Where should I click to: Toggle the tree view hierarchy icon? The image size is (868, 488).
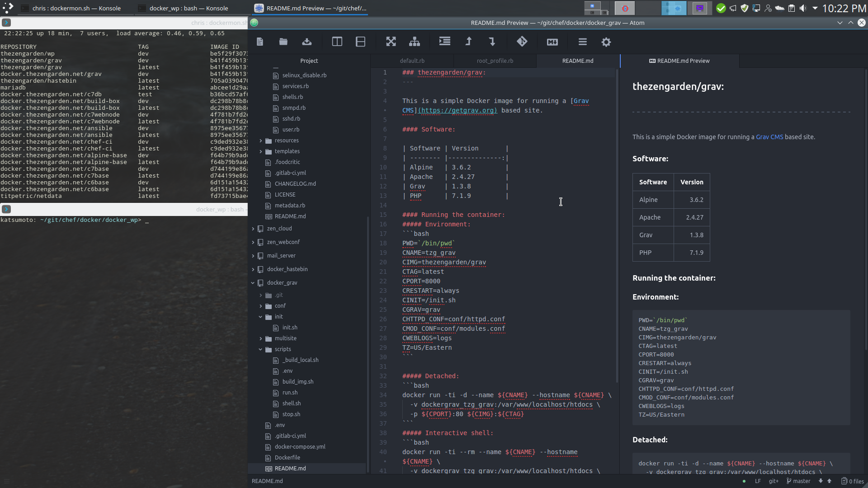pos(415,42)
